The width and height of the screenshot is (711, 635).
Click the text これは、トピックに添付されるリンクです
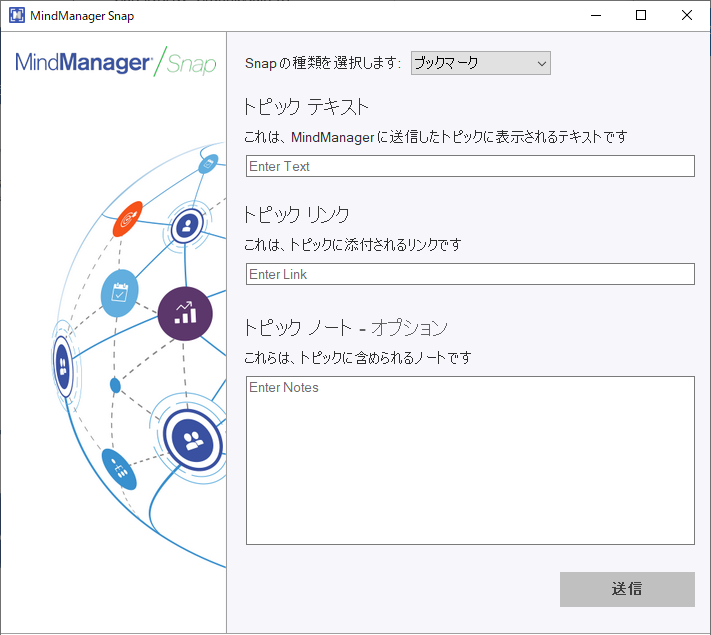[352, 245]
